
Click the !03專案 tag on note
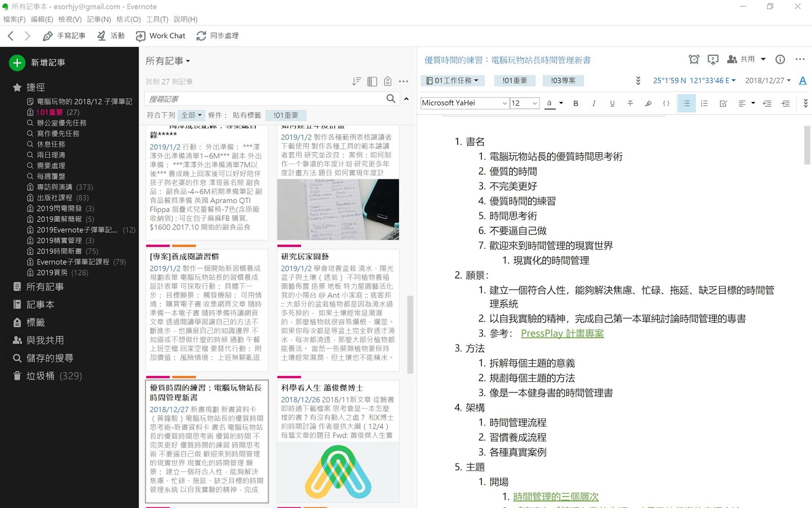(x=563, y=81)
